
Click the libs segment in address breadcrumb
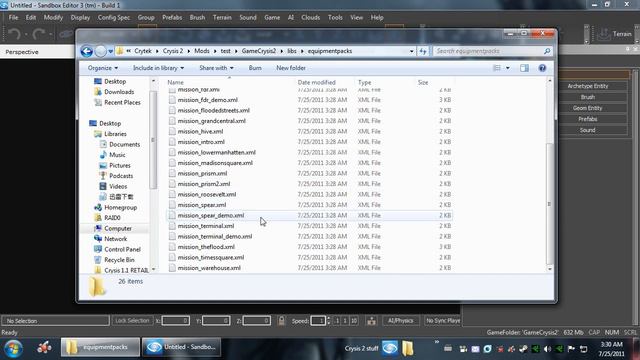click(292, 51)
